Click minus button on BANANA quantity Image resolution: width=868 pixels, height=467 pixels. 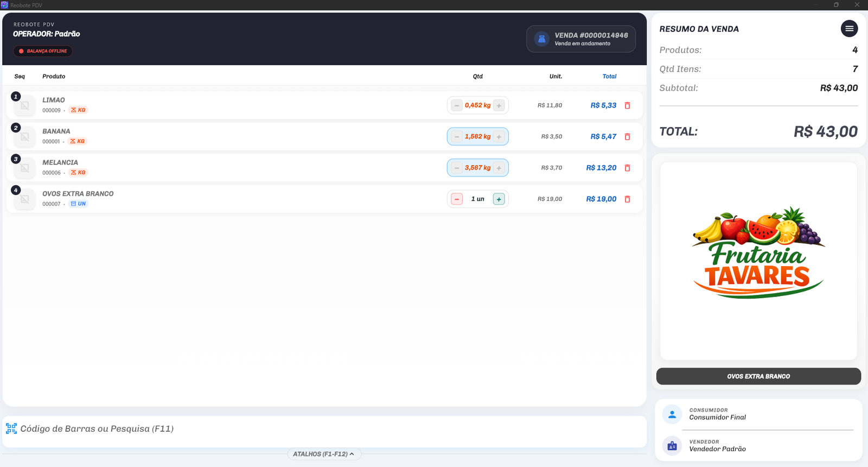(457, 137)
